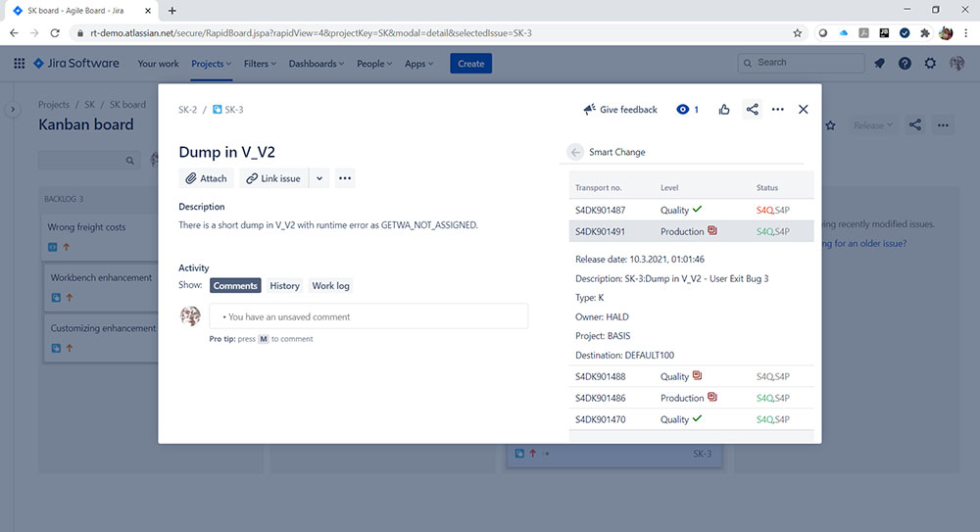
Task: Open the Customizing enhancement card
Action: [101, 338]
